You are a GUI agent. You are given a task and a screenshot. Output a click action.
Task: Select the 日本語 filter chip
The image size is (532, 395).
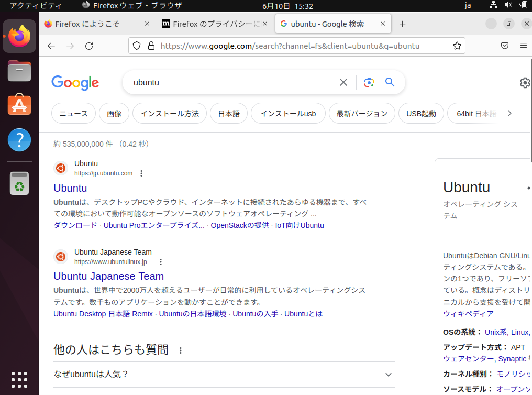point(229,113)
